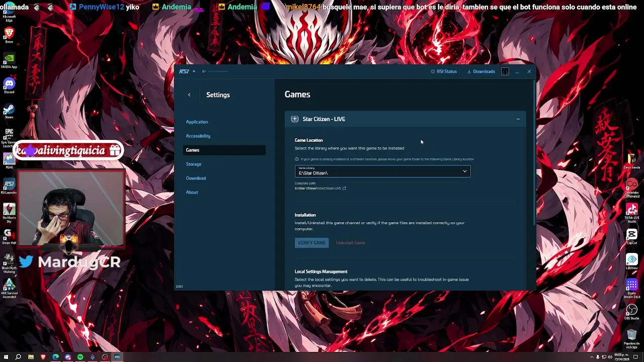The height and width of the screenshot is (362, 644).
Task: Open complete path folder via external-link icon
Action: click(344, 188)
